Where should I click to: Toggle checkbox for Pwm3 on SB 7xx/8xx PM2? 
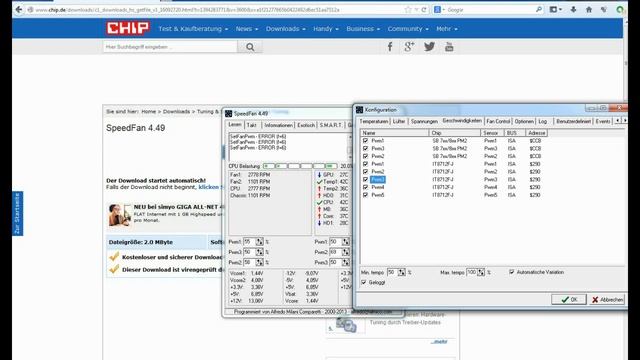365,148
